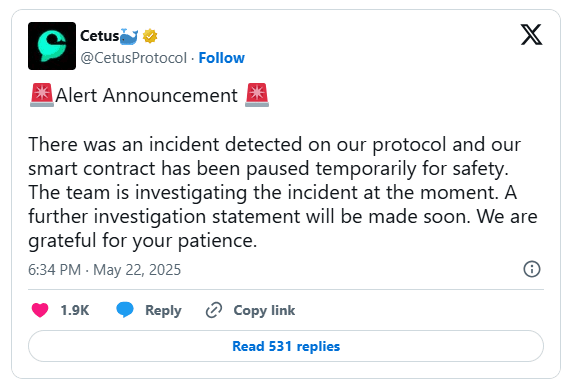Click the chain link icon

[x=214, y=310]
